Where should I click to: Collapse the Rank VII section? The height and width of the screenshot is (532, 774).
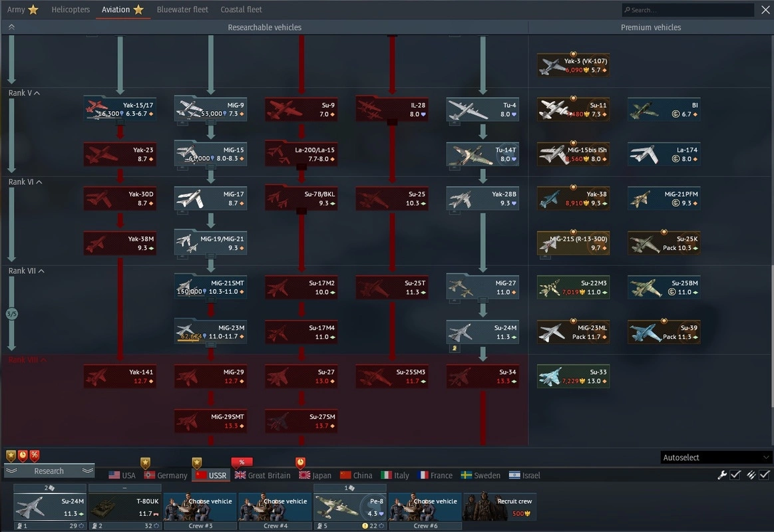(x=41, y=271)
